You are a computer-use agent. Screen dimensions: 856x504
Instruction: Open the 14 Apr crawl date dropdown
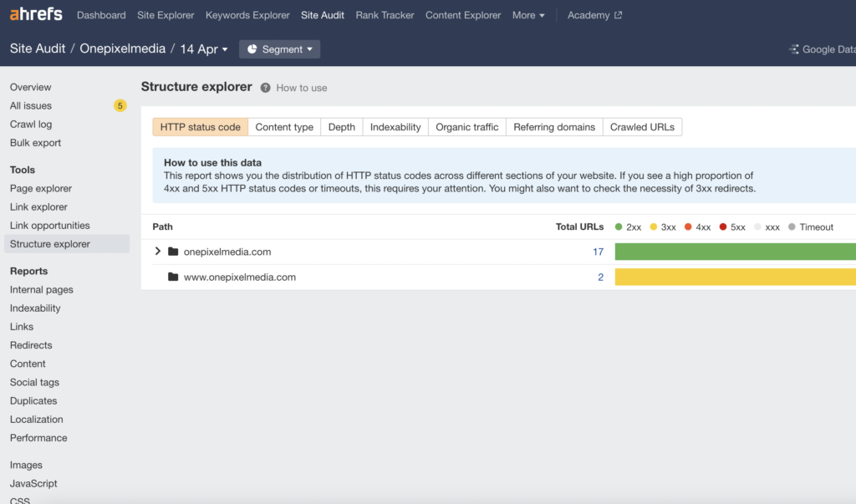coord(204,49)
